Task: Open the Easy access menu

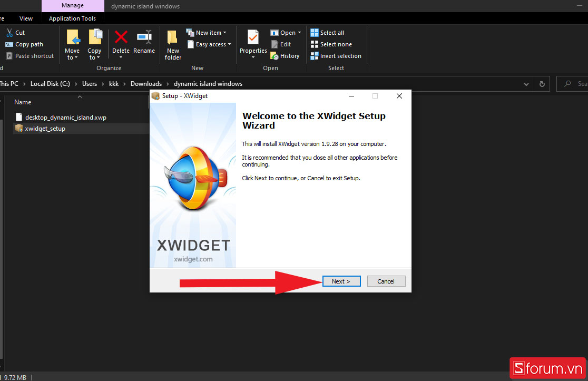Action: click(x=209, y=44)
